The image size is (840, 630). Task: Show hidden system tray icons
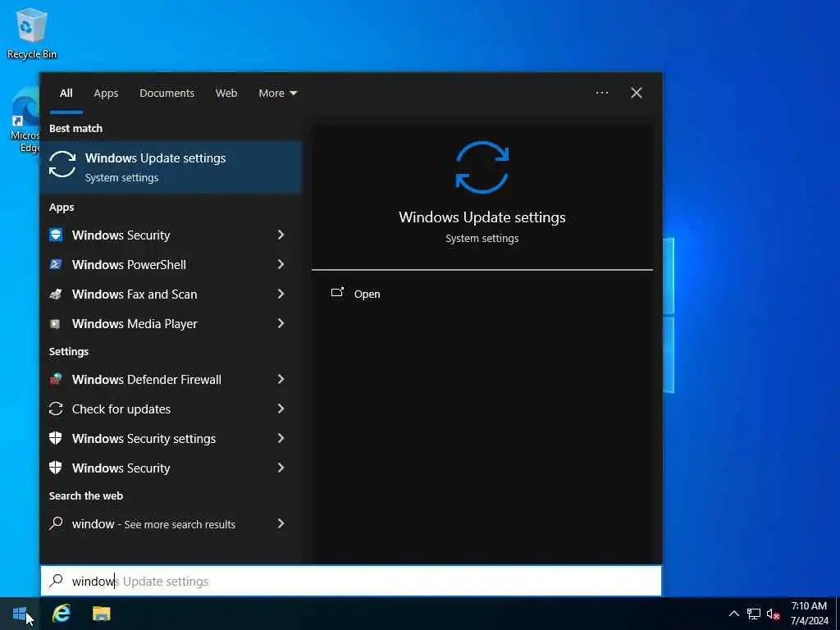coord(734,614)
